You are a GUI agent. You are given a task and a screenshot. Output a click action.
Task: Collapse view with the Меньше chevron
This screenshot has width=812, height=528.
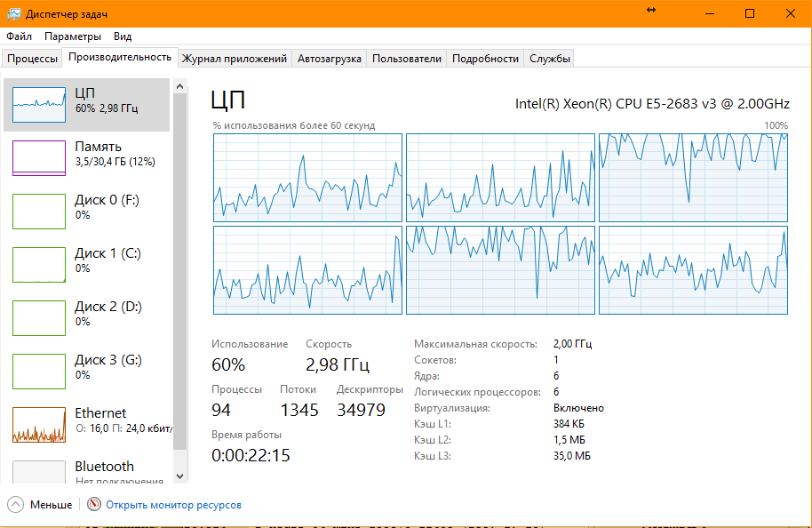point(16,505)
